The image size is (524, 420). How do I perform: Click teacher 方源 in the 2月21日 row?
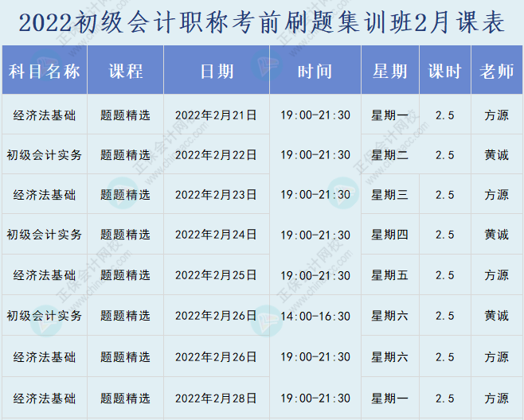pos(497,115)
